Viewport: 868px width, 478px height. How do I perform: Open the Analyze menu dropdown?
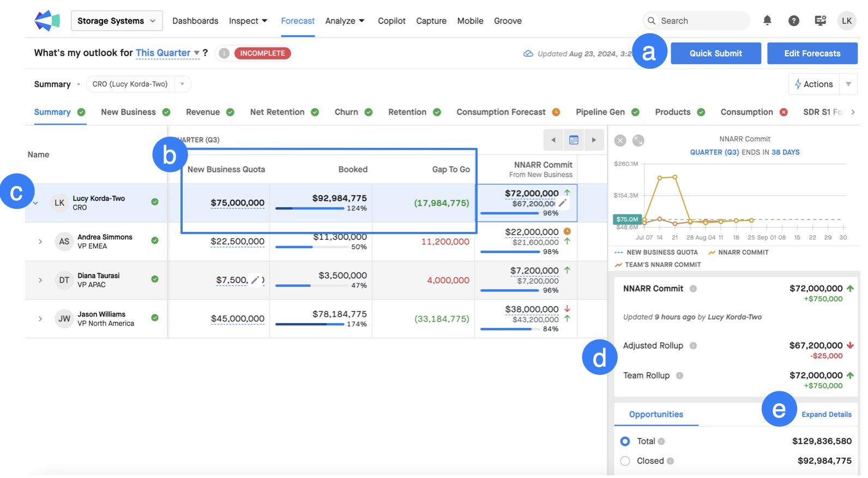coord(345,21)
